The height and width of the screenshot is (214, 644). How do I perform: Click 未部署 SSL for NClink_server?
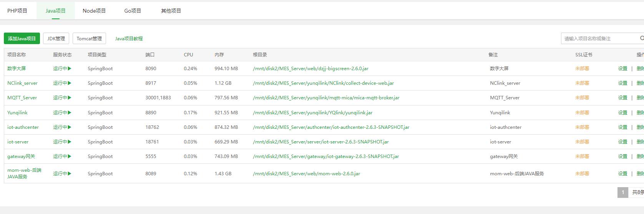[582, 83]
